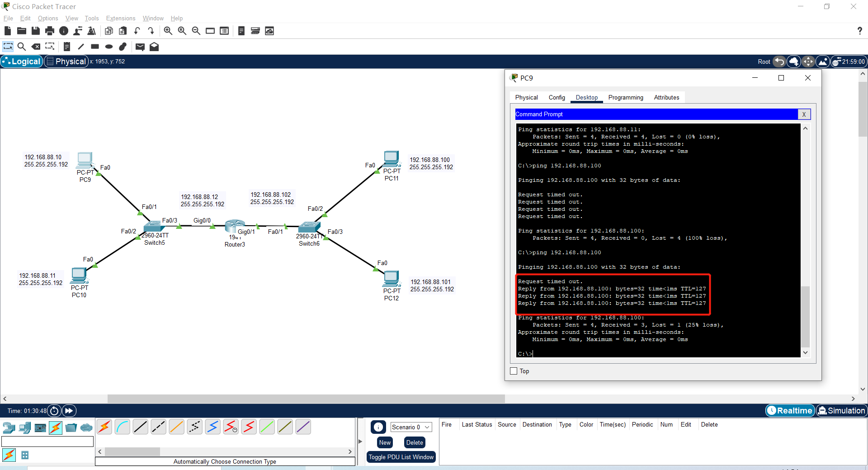The image size is (868, 470).
Task: Pick the orange fiber cable
Action: coord(177,427)
